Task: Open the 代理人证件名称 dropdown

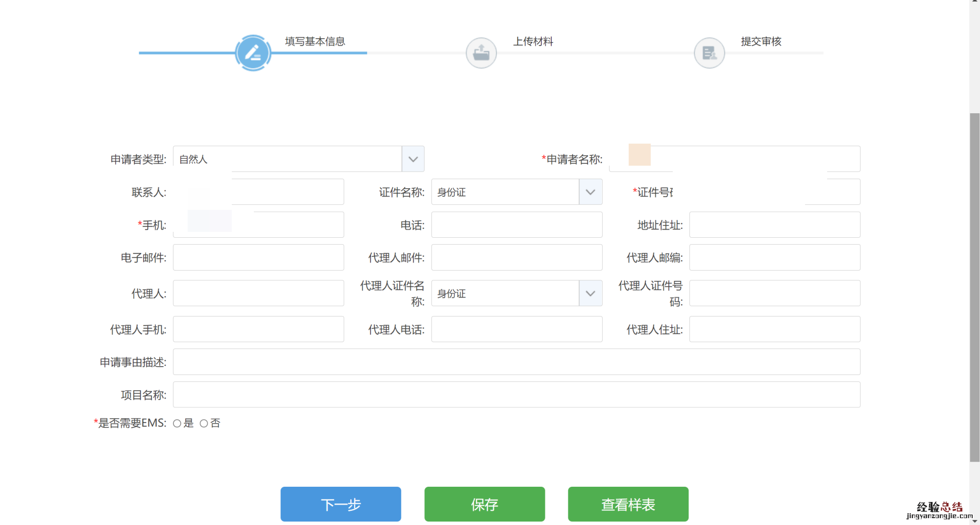Action: (x=590, y=294)
